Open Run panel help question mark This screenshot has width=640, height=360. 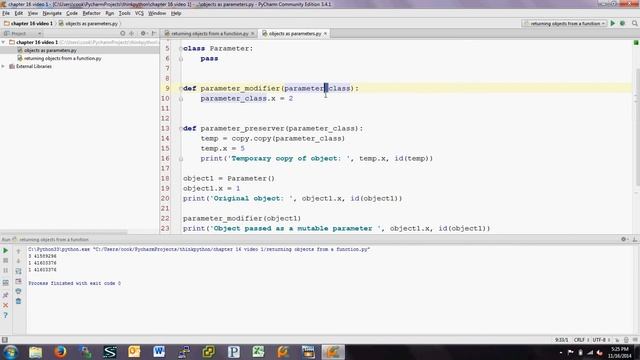(x=5, y=315)
